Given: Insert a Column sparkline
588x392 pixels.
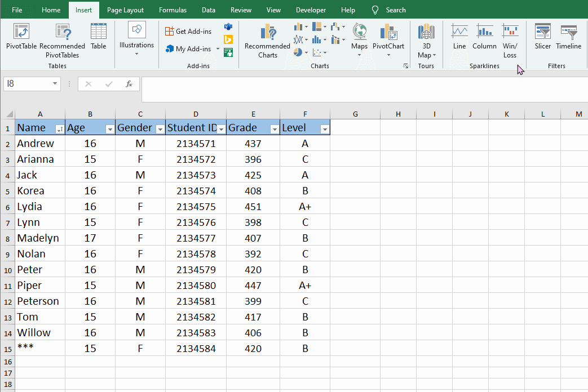Looking at the screenshot, I should point(484,37).
